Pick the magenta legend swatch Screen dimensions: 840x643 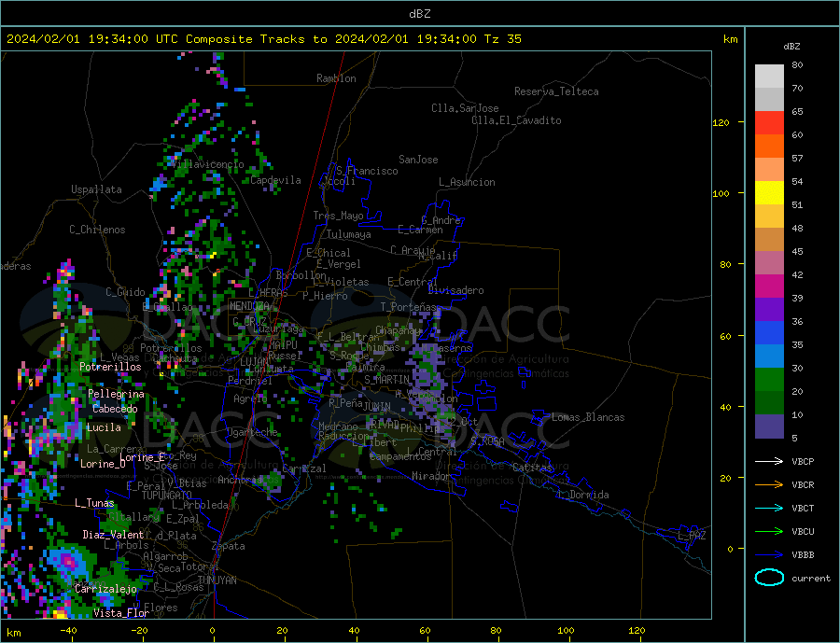point(769,287)
